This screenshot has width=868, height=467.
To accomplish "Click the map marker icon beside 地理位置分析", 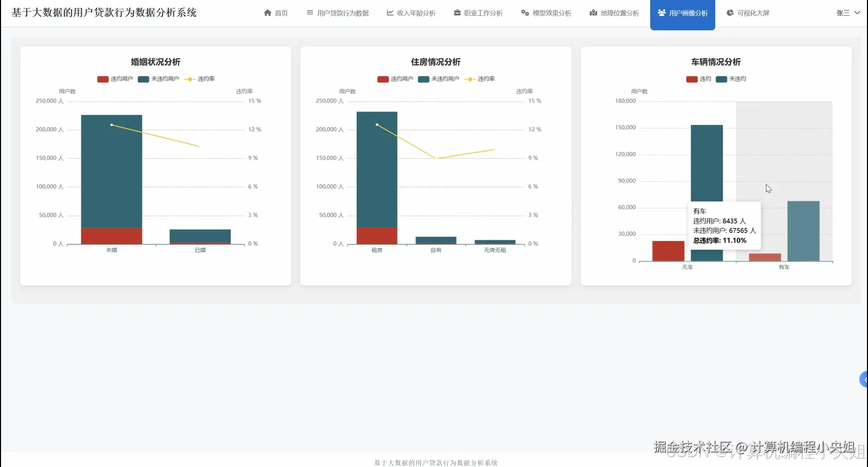I will [593, 13].
